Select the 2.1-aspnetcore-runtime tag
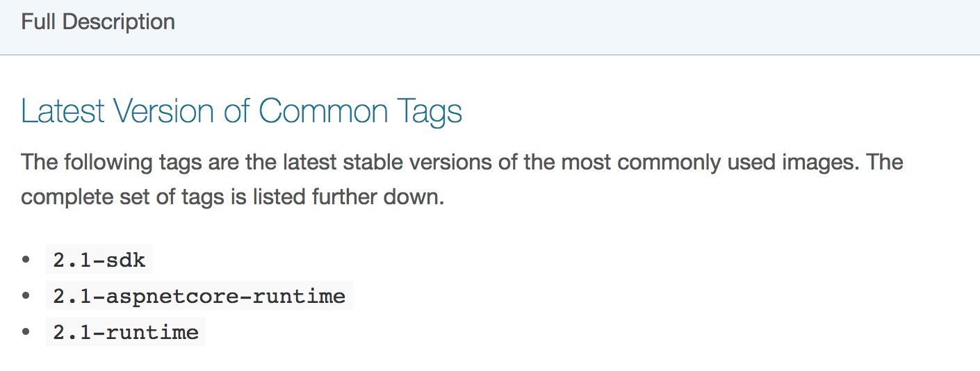 [x=199, y=296]
